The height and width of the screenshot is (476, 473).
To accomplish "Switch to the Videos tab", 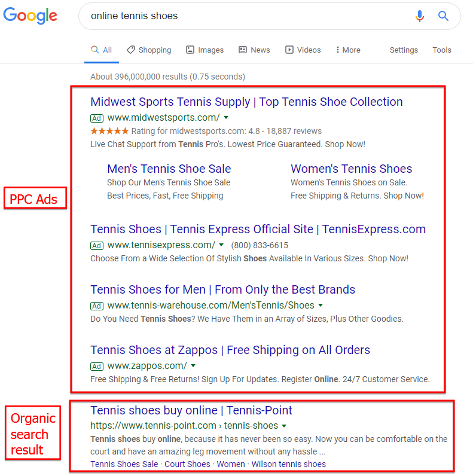I will [x=303, y=50].
